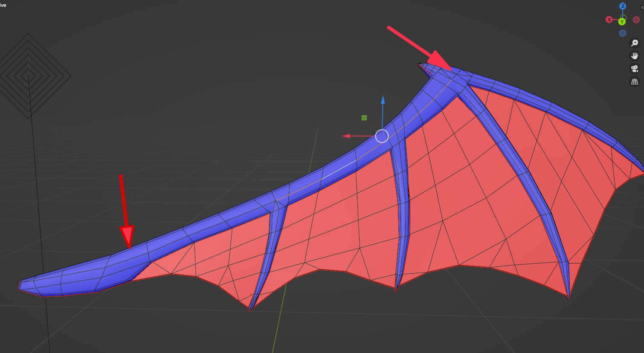This screenshot has width=644, height=353.
Task: Click the negative X sphere on the gizmo
Action: coord(636,19)
